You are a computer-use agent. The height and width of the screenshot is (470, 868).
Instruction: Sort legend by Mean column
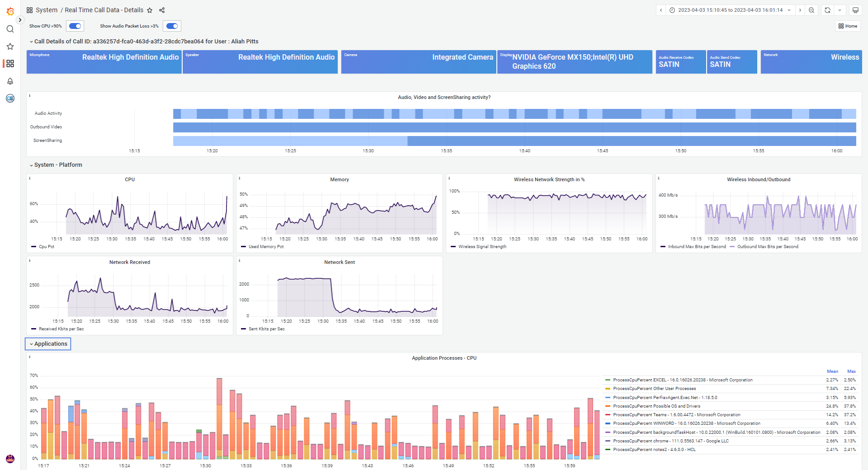pyautogui.click(x=832, y=371)
